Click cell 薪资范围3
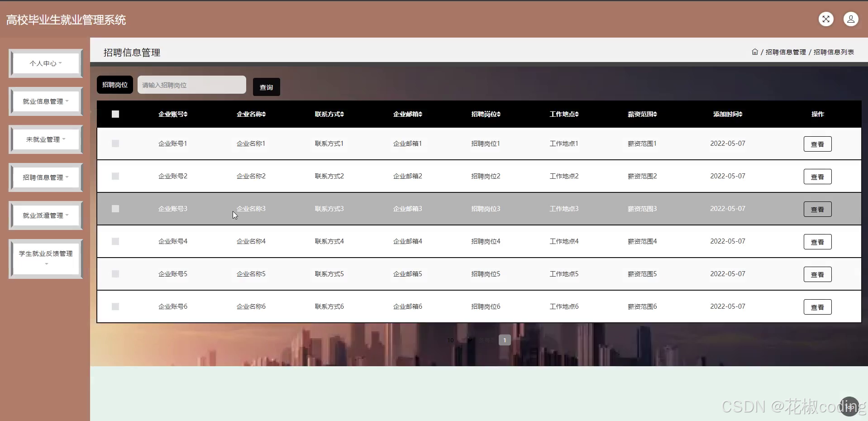This screenshot has height=421, width=868. 642,209
